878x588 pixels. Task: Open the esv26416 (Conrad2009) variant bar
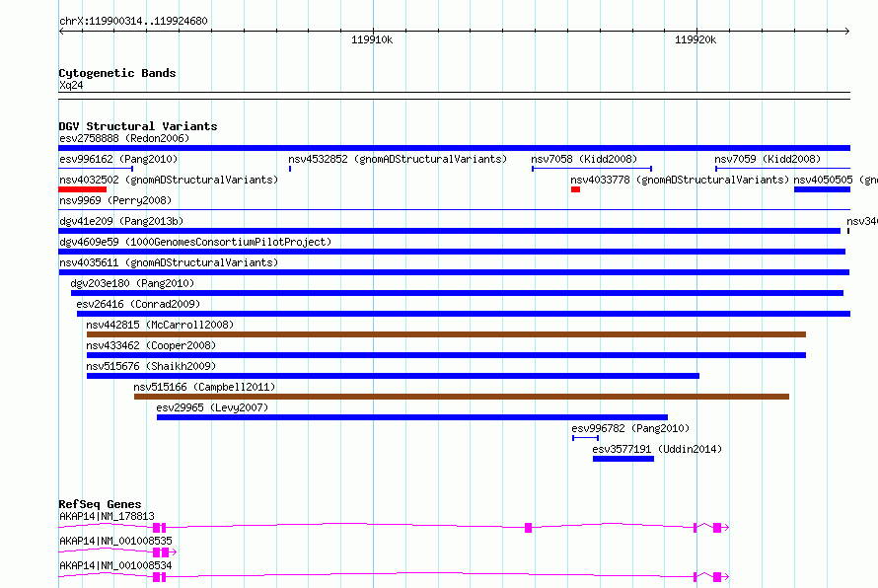click(x=464, y=314)
